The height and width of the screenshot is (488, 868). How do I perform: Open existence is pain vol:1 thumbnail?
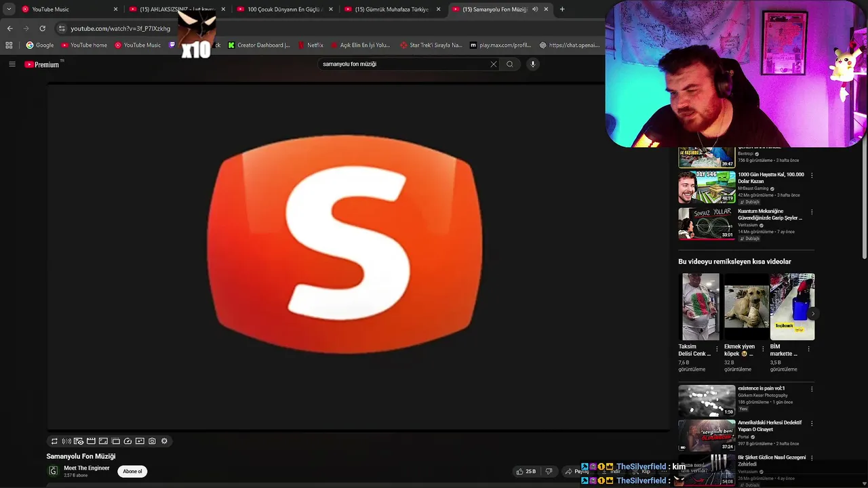pyautogui.click(x=707, y=401)
